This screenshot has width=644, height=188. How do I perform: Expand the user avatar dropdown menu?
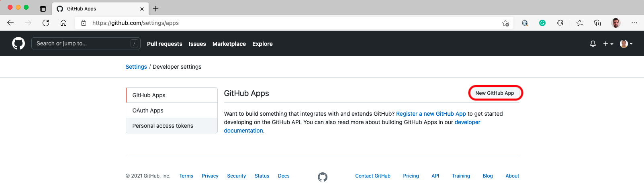[626, 44]
